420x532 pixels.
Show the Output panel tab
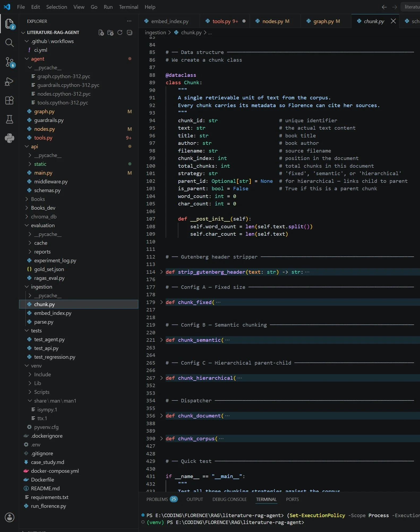[195, 499]
